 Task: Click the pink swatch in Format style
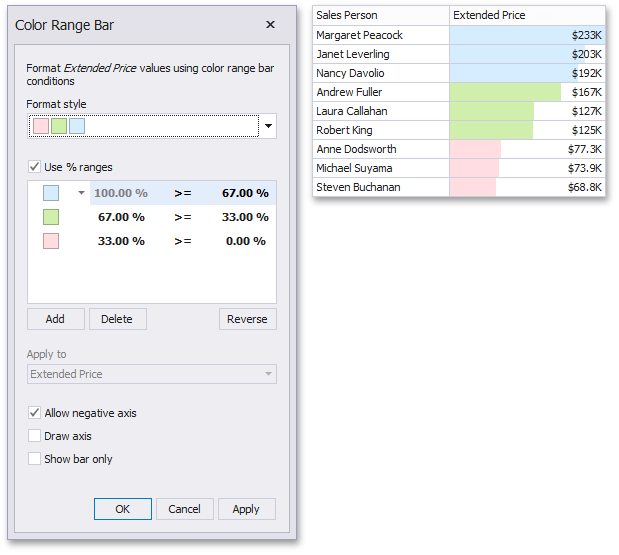click(x=41, y=126)
